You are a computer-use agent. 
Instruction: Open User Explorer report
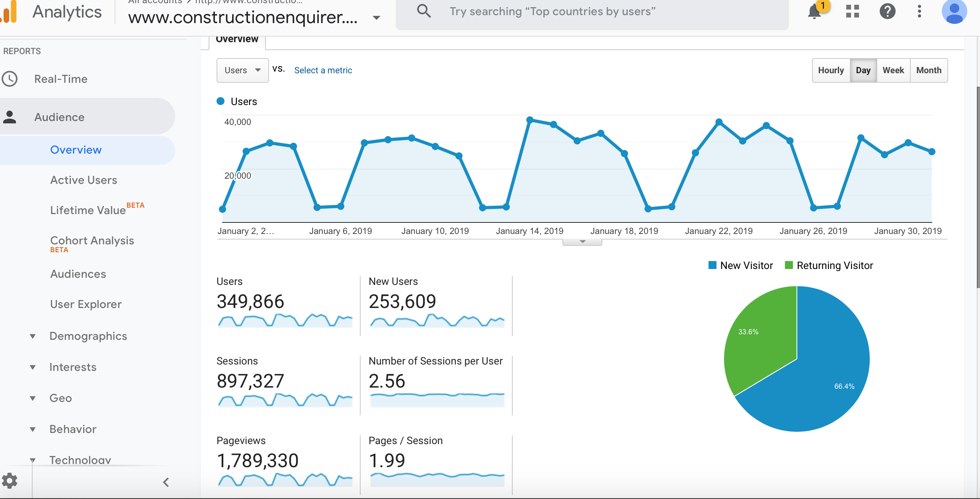(x=86, y=304)
